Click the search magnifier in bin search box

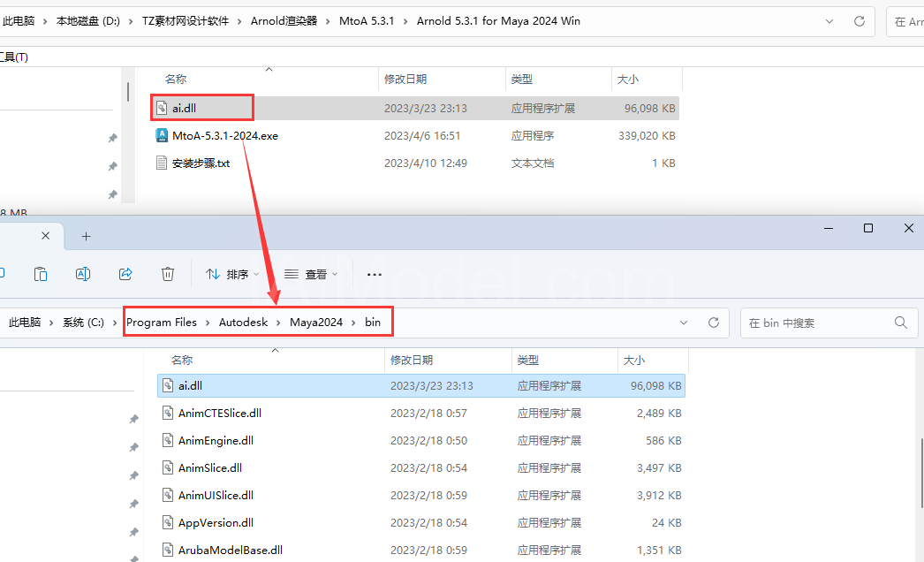coord(900,323)
